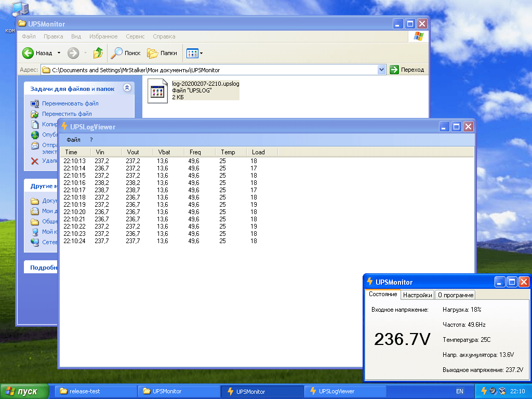This screenshot has height=399, width=532.
Task: Click the EN language indicator
Action: click(460, 391)
